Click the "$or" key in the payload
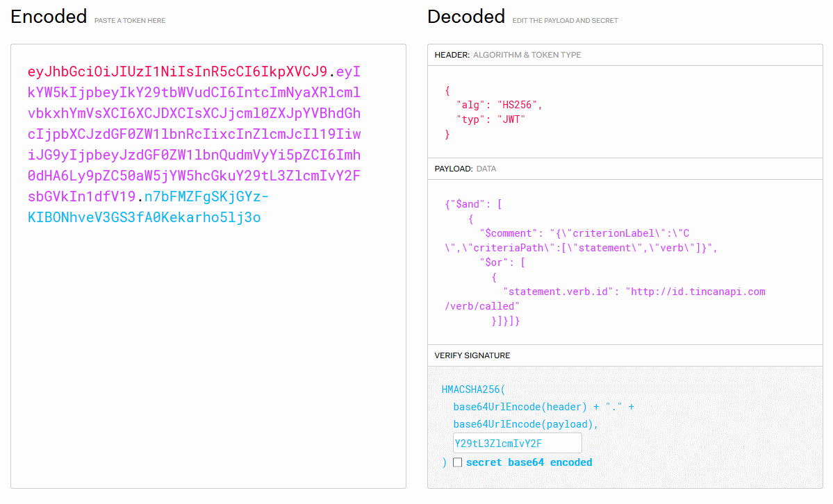Screen dimensions: 833x504 [x=495, y=262]
